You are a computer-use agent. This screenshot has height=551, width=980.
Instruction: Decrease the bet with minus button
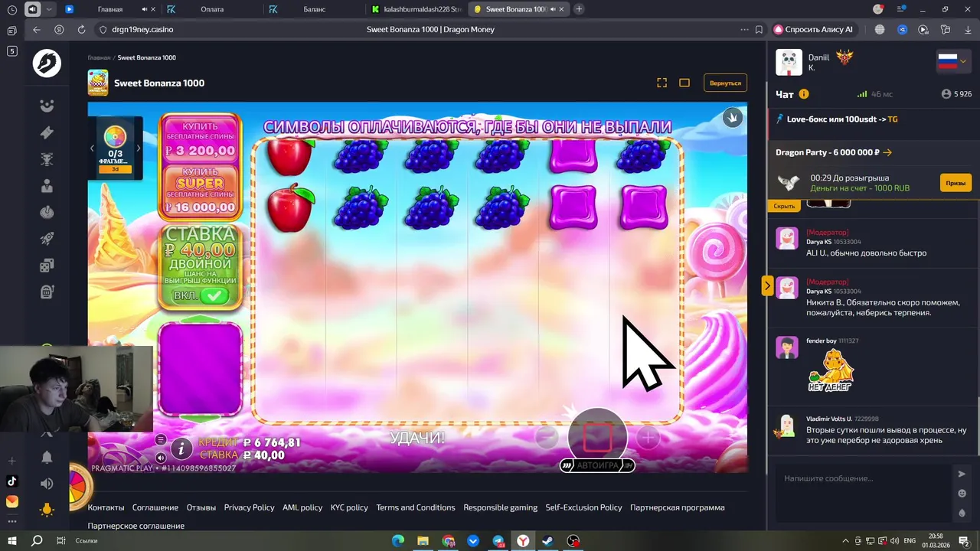coord(547,438)
